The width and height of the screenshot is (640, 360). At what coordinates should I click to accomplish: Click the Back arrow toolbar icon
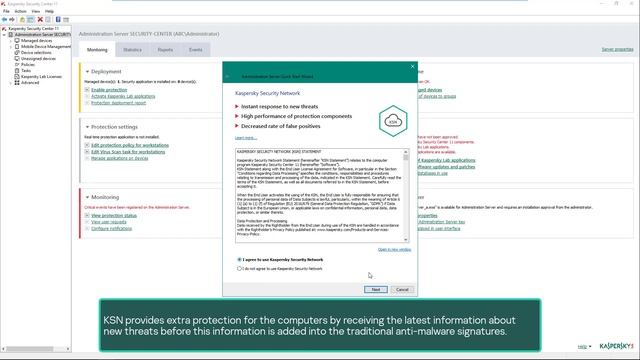4,19
